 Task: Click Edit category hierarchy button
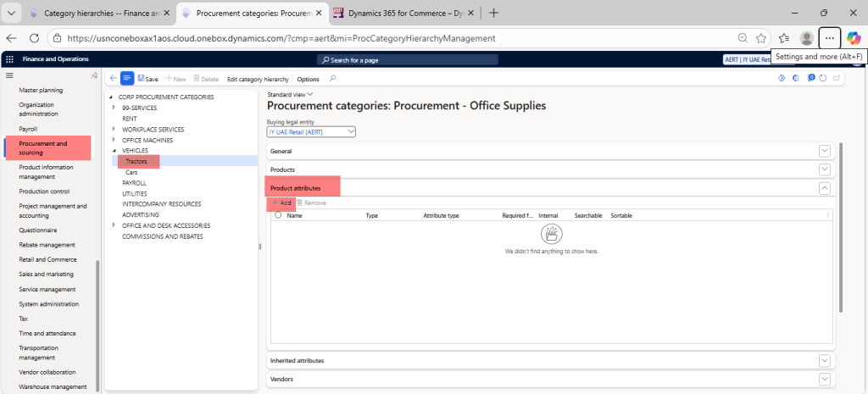(258, 79)
